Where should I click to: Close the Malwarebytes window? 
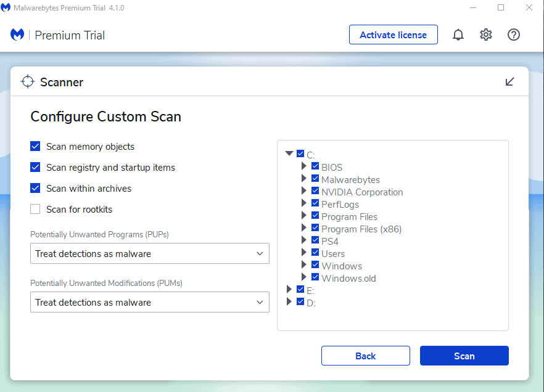coord(529,7)
